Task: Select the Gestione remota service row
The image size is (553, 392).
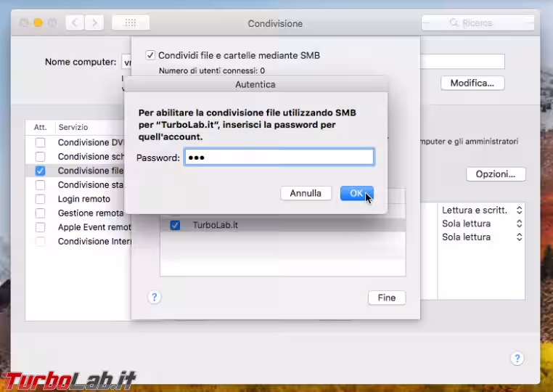Action: (x=78, y=213)
